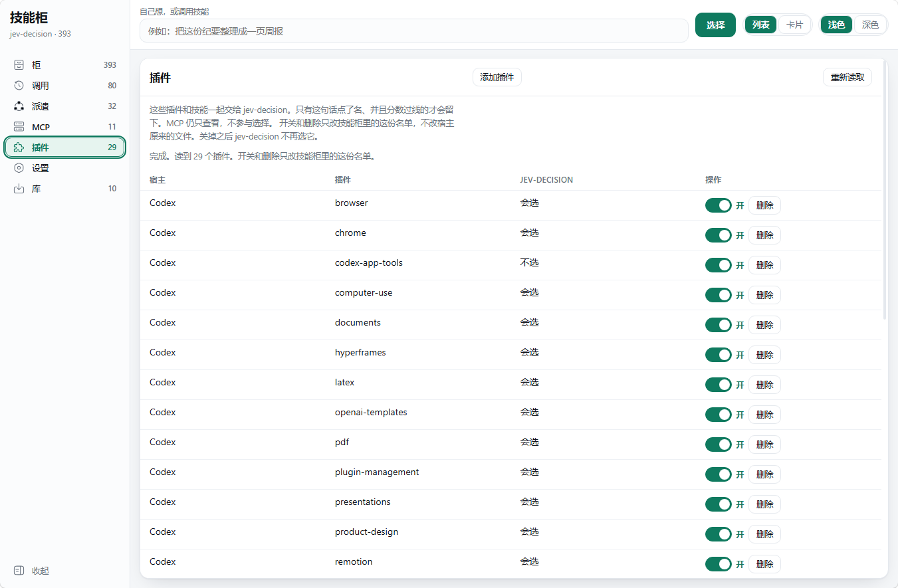Click the 设置 settings icon
898x588 pixels.
(x=19, y=168)
